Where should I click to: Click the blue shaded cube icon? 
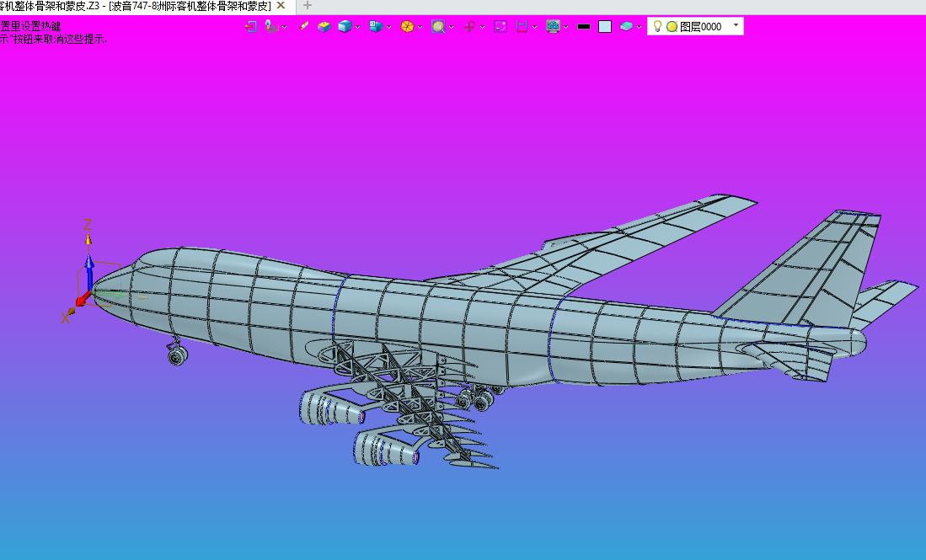tap(345, 27)
